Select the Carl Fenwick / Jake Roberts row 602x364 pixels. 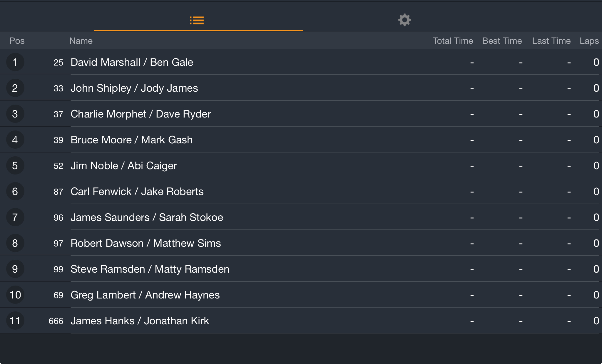pos(301,191)
